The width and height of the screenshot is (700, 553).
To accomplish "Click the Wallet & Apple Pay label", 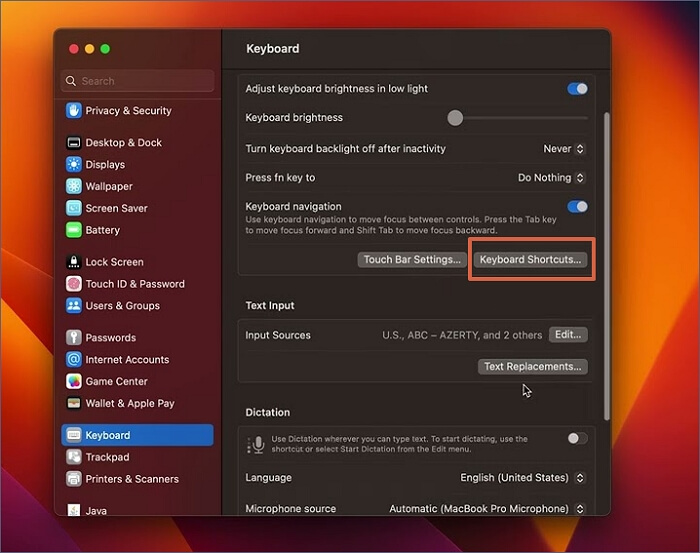I will pyautogui.click(x=130, y=403).
